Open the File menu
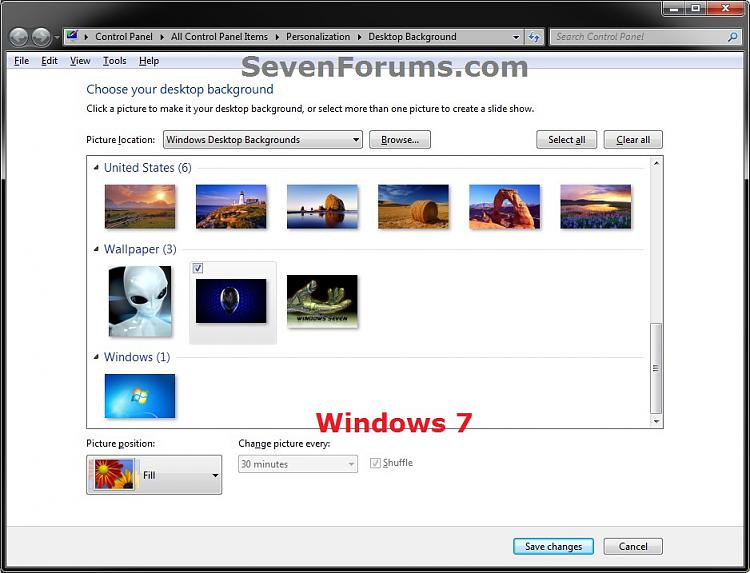The width and height of the screenshot is (750, 573). tap(22, 61)
